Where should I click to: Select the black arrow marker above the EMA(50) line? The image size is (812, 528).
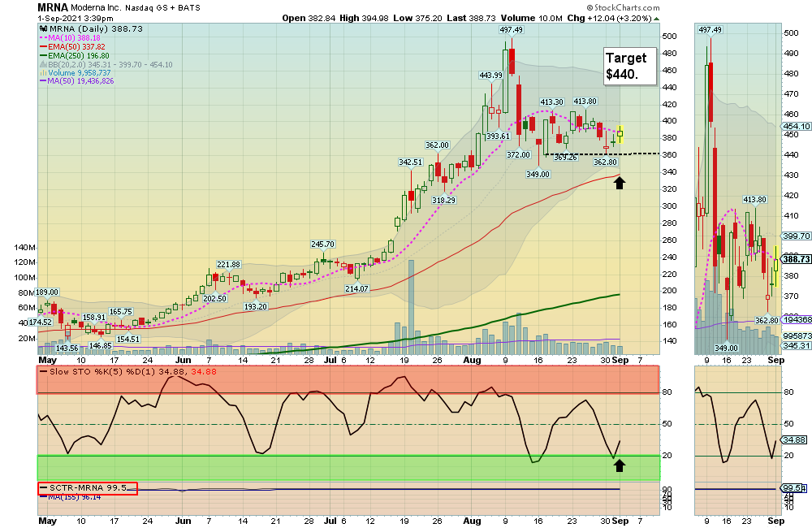[x=620, y=182]
